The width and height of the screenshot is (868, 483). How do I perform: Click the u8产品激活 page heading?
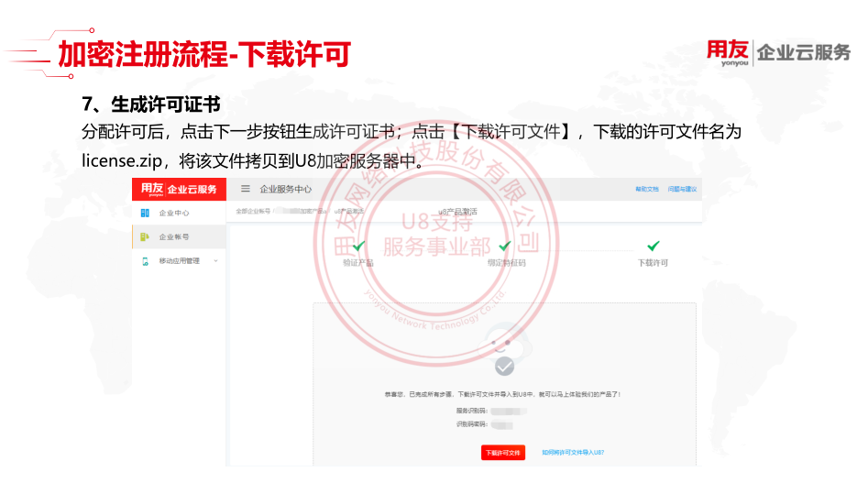tap(457, 212)
